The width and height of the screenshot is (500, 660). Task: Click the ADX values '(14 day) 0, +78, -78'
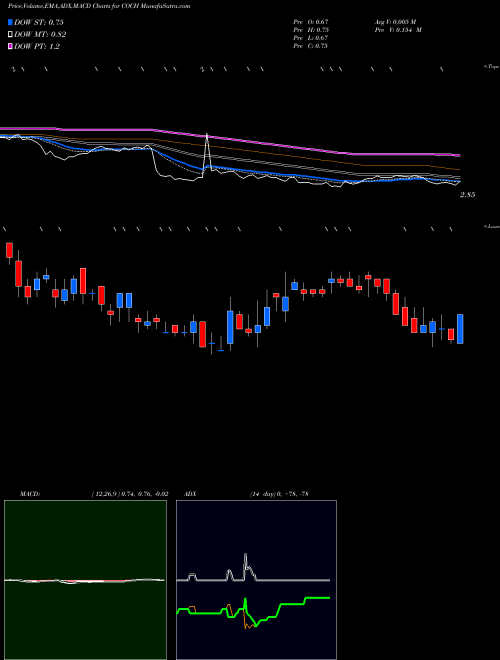pyautogui.click(x=278, y=494)
